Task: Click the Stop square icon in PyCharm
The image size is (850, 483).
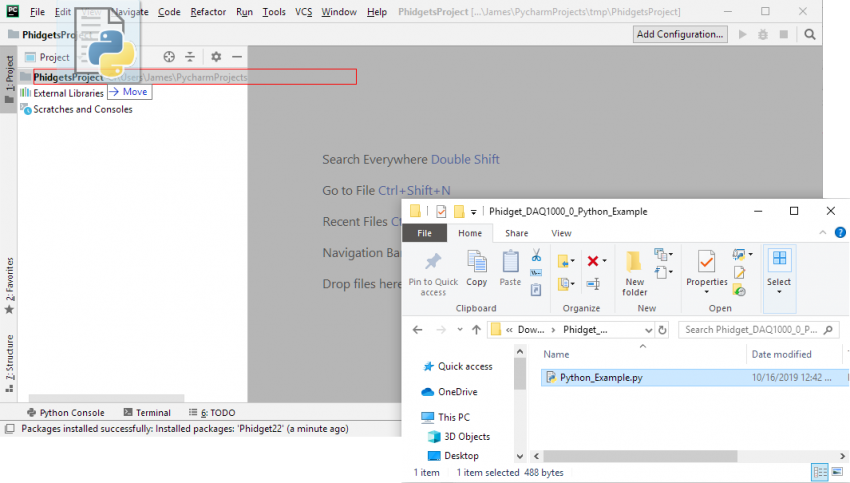Action: click(x=783, y=34)
